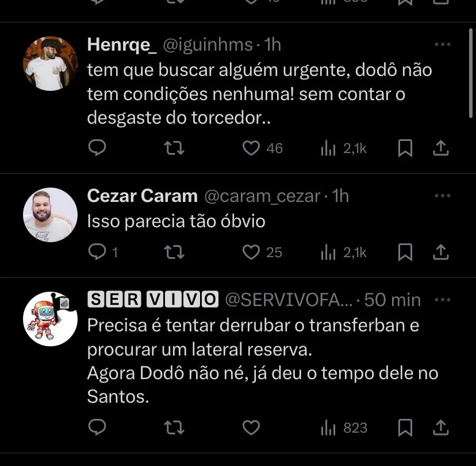The height and width of the screenshot is (466, 476).
Task: Like Cezar Caram's tweet
Action: point(251,252)
